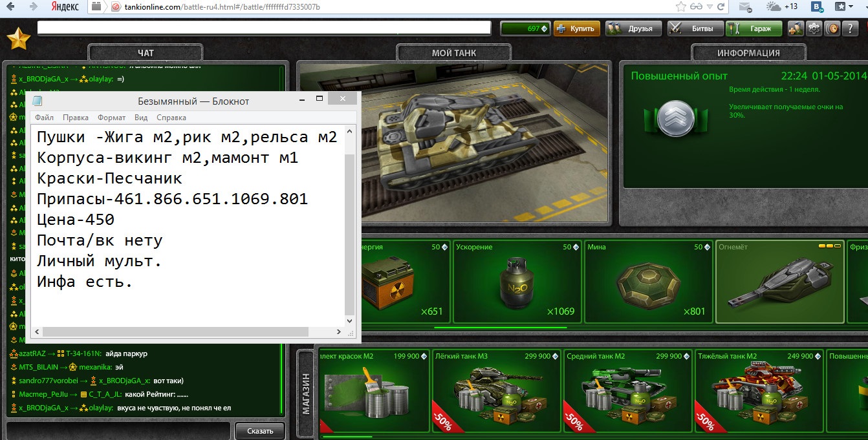The width and height of the screenshot is (868, 440).
Task: Click the add-friend referral icon
Action: click(796, 28)
